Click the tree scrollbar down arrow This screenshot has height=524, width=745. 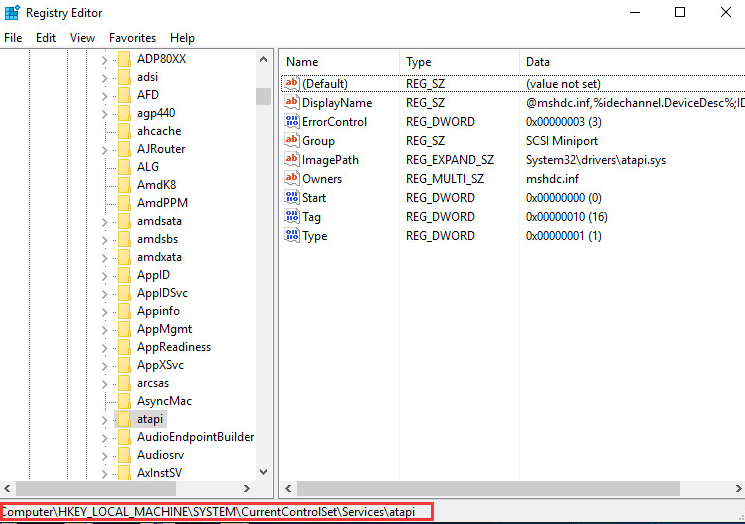pyautogui.click(x=263, y=472)
